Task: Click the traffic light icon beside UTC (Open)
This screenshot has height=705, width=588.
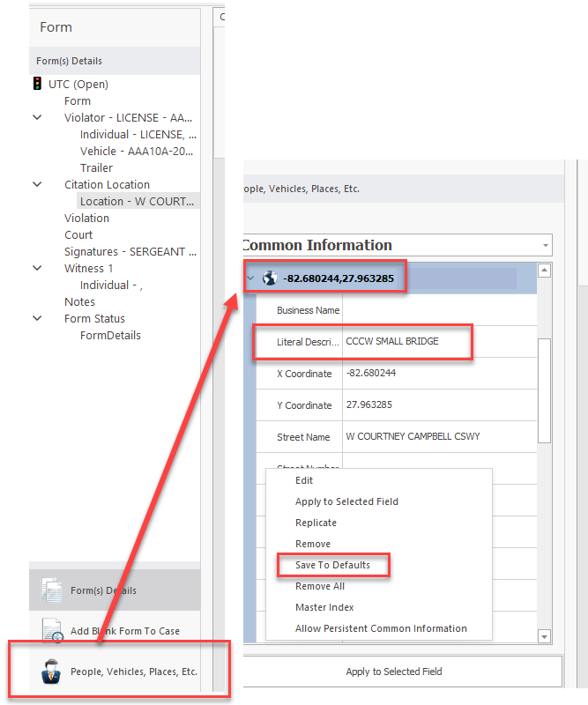Action: point(37,85)
